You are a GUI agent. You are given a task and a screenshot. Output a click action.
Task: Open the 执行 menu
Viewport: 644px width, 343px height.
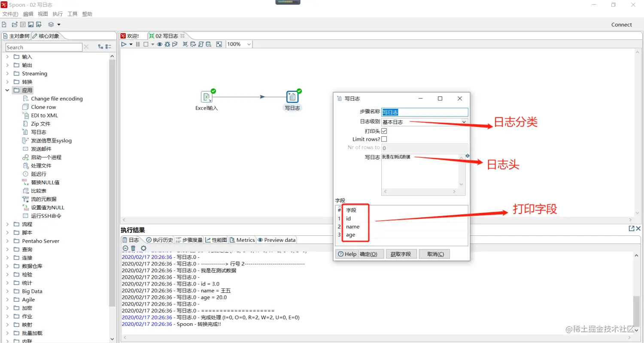coord(58,14)
